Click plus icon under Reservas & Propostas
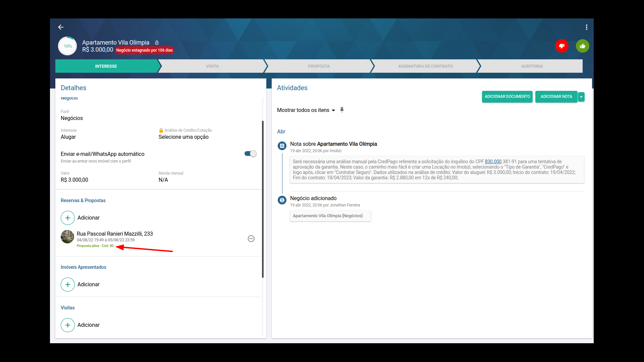644x362 pixels. point(68,218)
